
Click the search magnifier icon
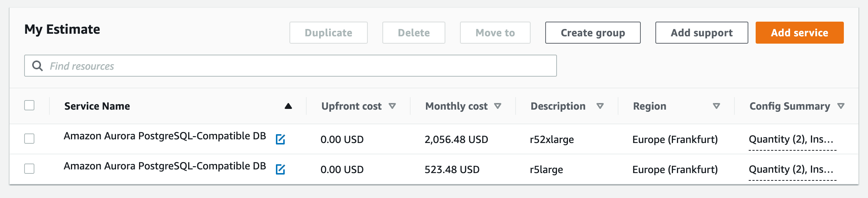click(x=37, y=66)
